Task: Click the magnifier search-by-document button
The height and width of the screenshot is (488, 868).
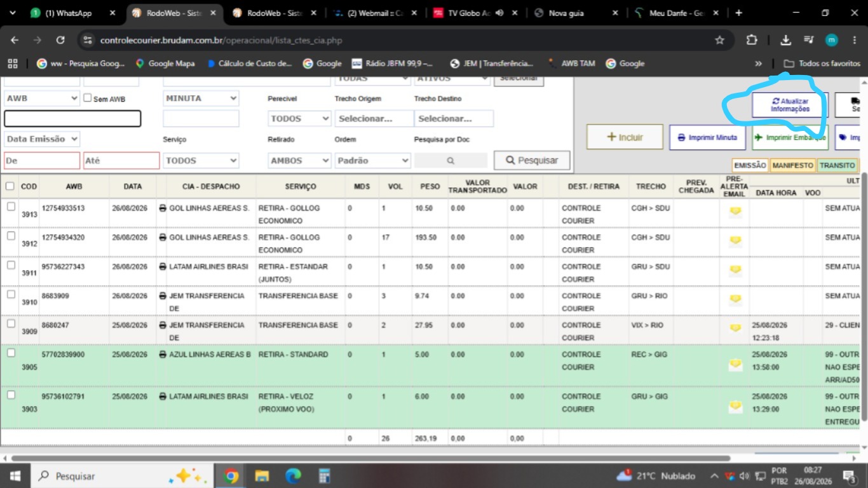Action: 451,161
